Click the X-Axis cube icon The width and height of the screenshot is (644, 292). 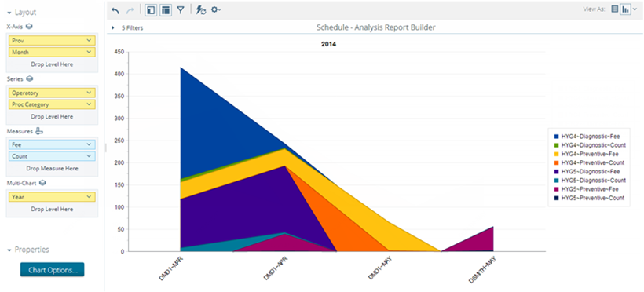[29, 27]
